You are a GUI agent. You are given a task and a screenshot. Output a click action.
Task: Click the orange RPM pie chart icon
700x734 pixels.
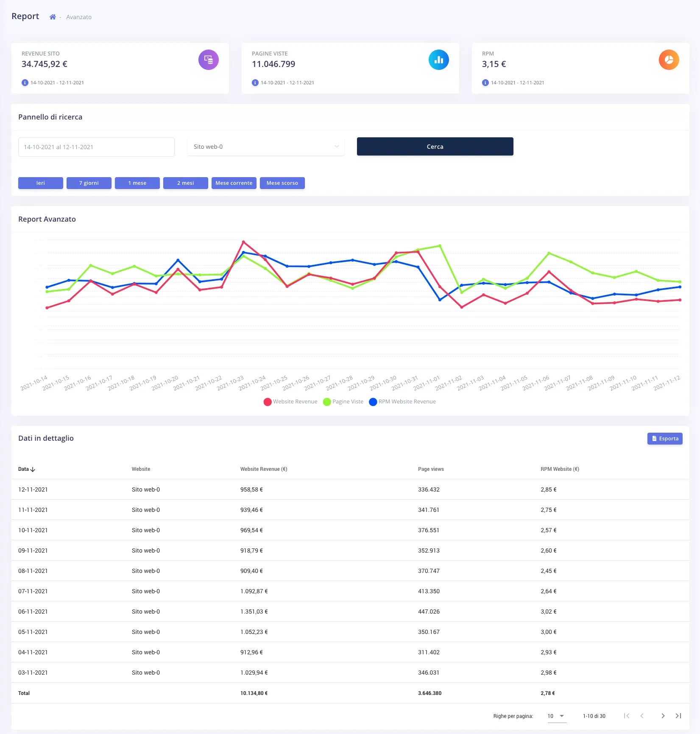tap(669, 60)
